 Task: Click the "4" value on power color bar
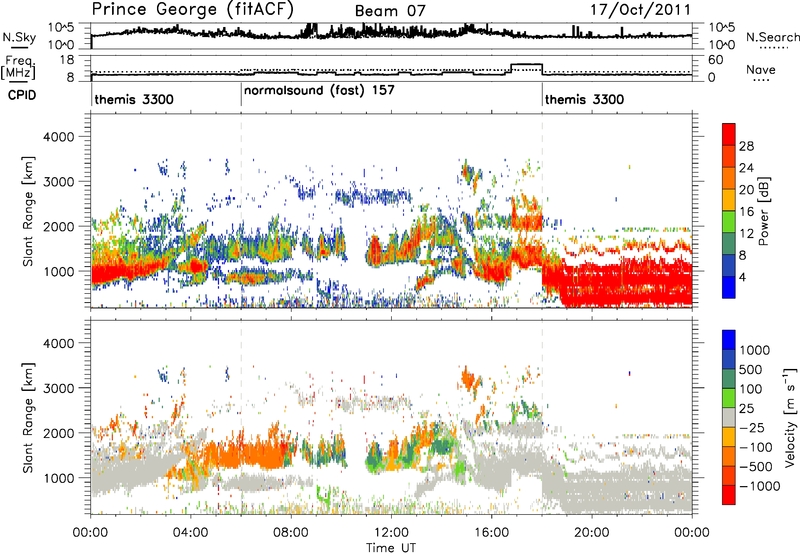pyautogui.click(x=742, y=277)
